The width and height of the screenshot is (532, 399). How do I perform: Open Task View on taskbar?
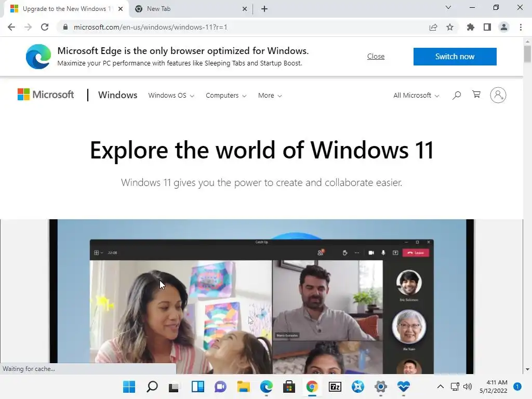coord(174,387)
